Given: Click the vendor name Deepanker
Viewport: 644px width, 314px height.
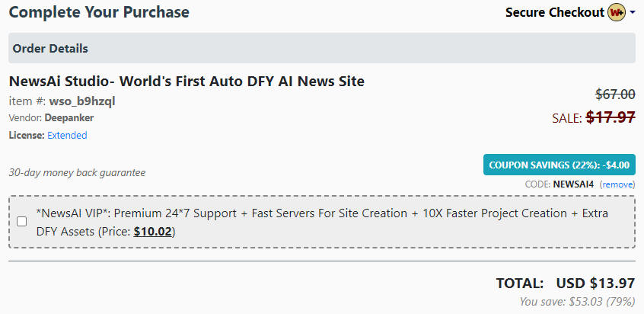Looking at the screenshot, I should pos(69,118).
